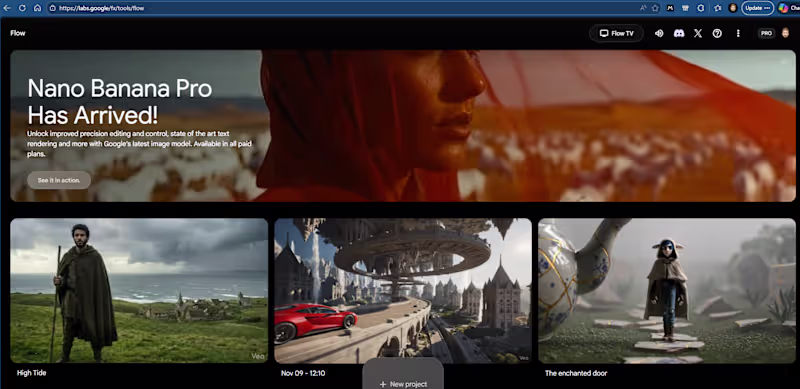Image resolution: width=800 pixels, height=389 pixels.
Task: Click the See it in action button
Action: [59, 180]
